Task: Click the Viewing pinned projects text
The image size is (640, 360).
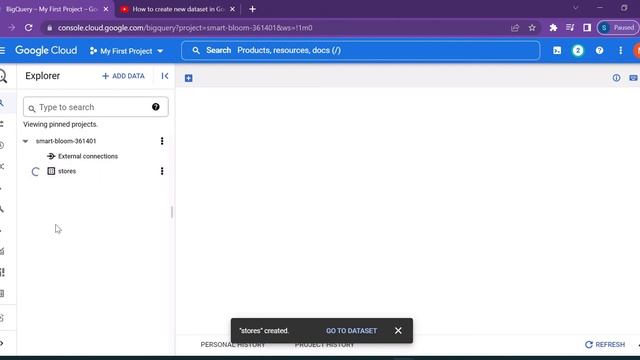Action: click(x=60, y=124)
